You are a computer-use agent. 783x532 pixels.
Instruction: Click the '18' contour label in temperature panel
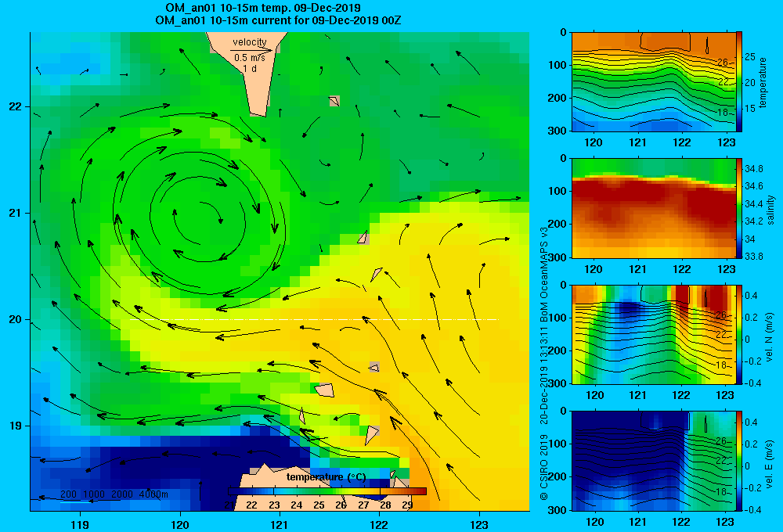point(723,113)
